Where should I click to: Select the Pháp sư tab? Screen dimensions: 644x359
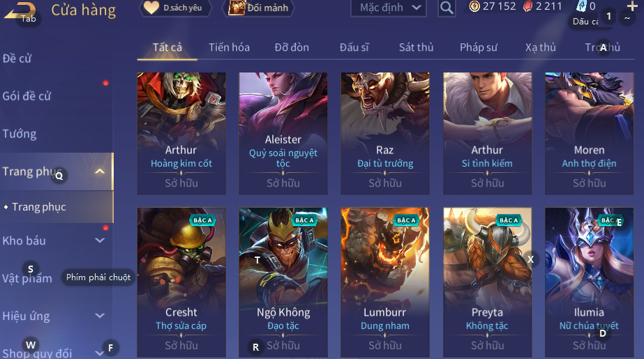tap(479, 47)
